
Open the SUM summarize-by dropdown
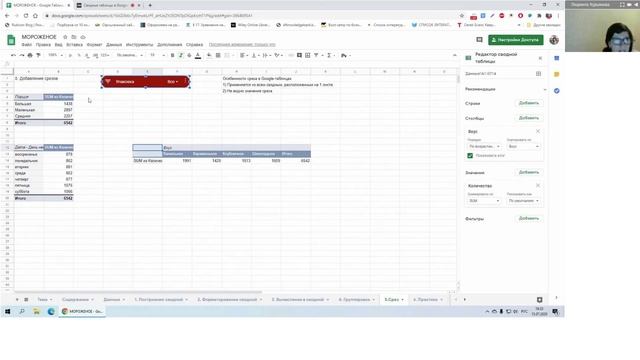coord(484,201)
